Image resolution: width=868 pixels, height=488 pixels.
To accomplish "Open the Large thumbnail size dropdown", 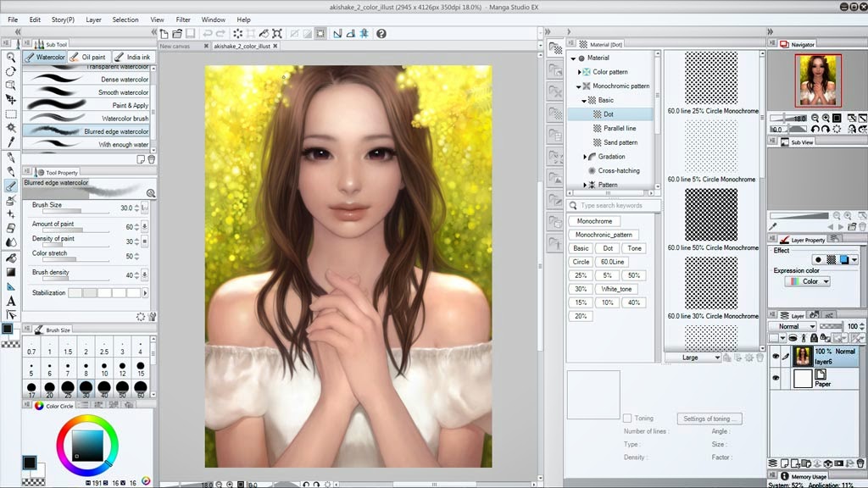I will [x=693, y=358].
